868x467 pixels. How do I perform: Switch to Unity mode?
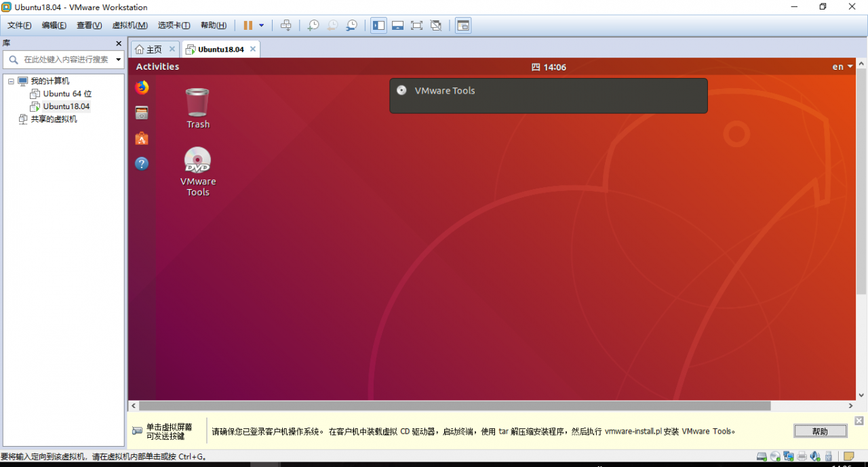[436, 26]
